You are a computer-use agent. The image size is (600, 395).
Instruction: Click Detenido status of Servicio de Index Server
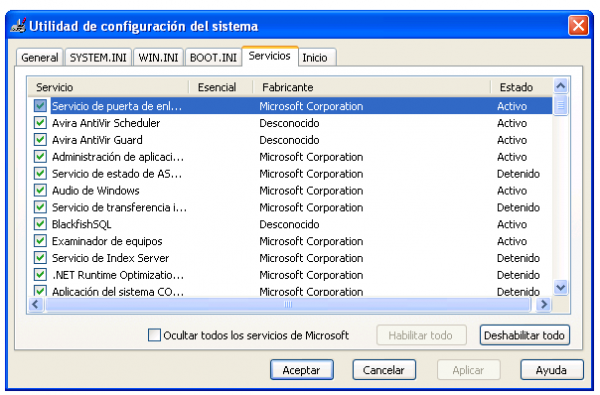click(518, 258)
